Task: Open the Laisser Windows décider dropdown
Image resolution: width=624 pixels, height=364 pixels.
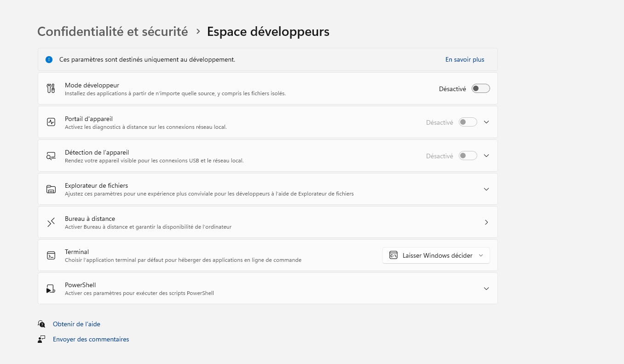Action: tap(436, 255)
